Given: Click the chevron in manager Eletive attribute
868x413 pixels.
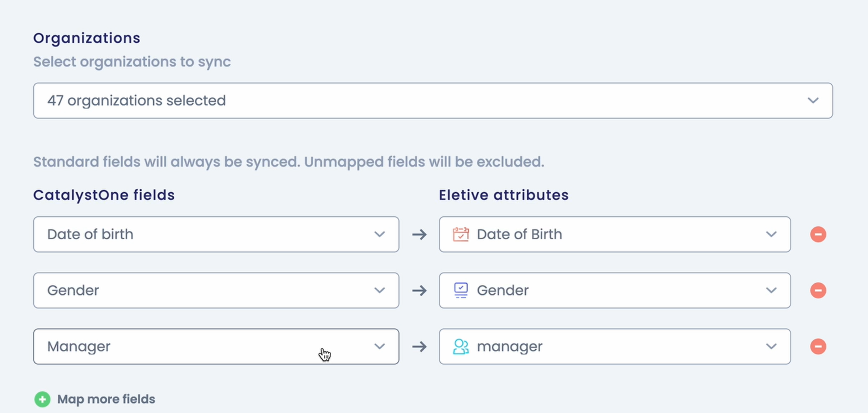Looking at the screenshot, I should point(771,347).
